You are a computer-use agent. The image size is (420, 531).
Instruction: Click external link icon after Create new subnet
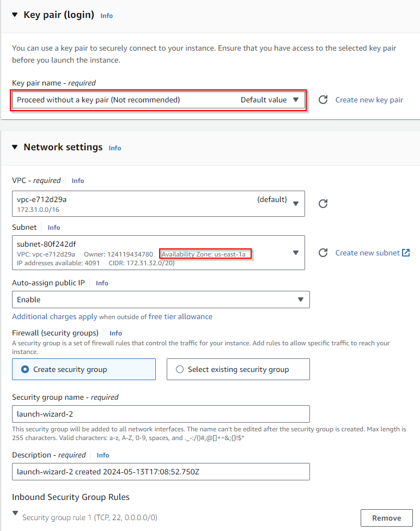pos(406,253)
